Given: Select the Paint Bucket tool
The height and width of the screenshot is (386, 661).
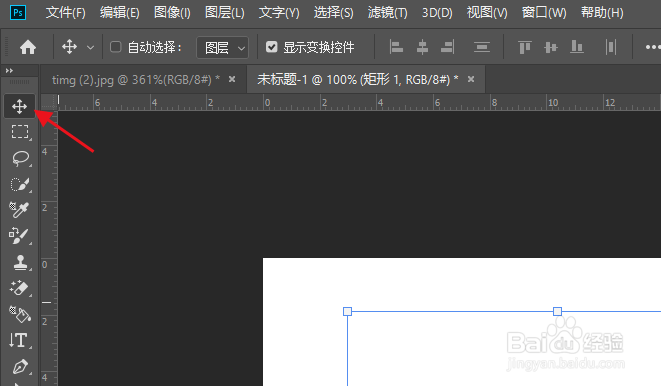Looking at the screenshot, I should (x=20, y=314).
